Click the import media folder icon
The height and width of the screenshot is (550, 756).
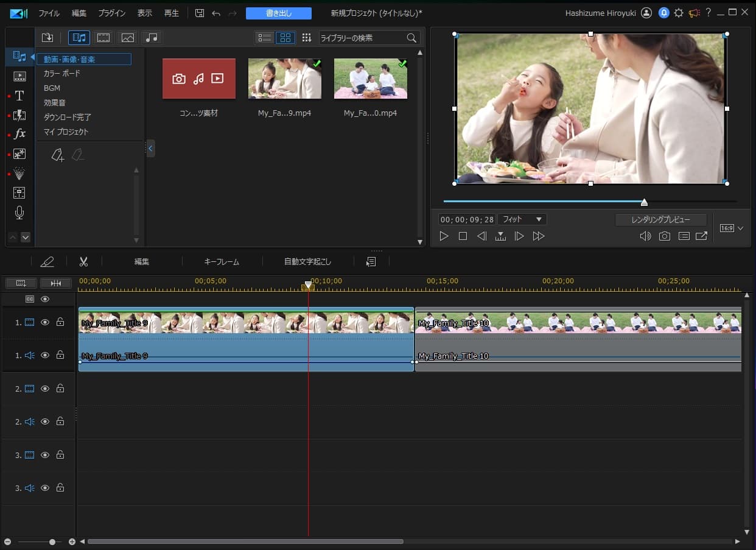pyautogui.click(x=47, y=38)
